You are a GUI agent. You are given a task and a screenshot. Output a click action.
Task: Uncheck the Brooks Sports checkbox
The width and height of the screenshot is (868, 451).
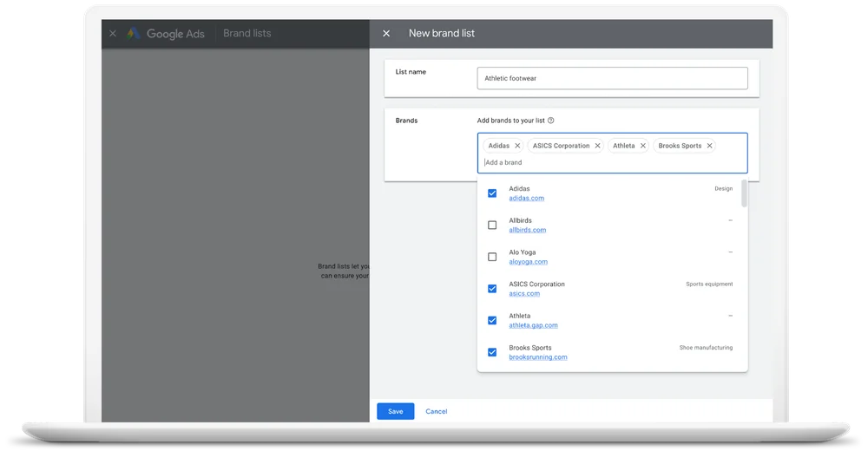(492, 352)
